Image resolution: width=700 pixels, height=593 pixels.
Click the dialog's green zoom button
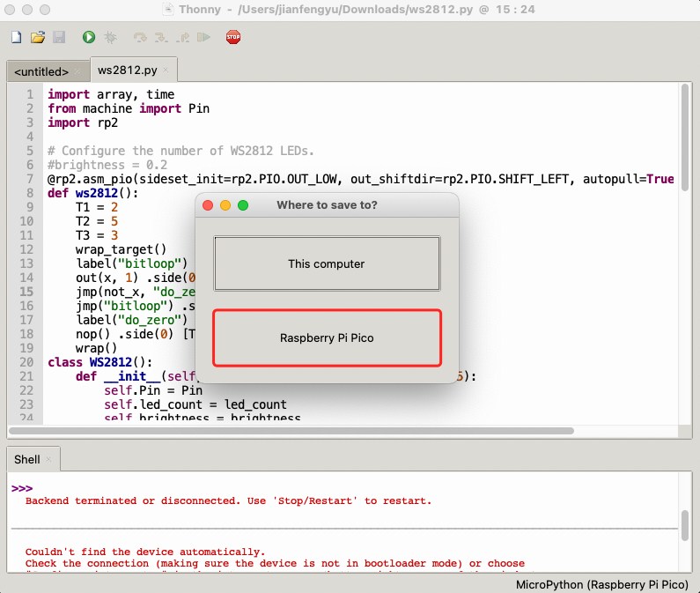pyautogui.click(x=243, y=205)
